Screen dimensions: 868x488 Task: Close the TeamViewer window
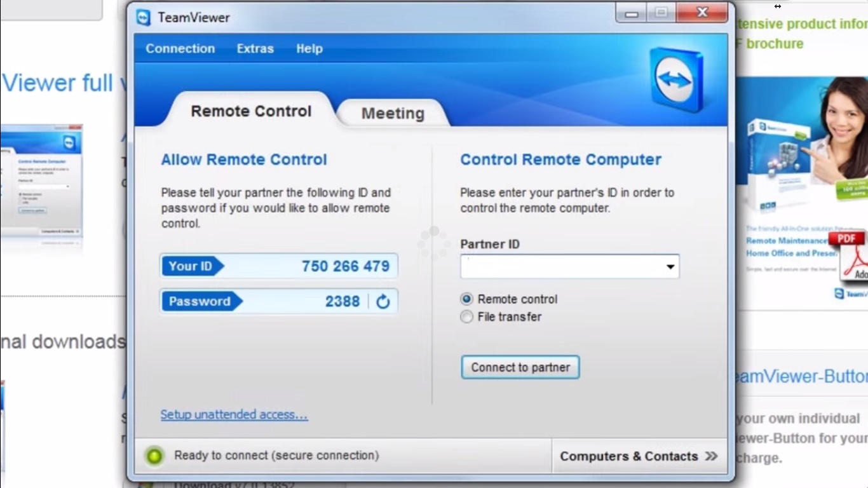(702, 13)
